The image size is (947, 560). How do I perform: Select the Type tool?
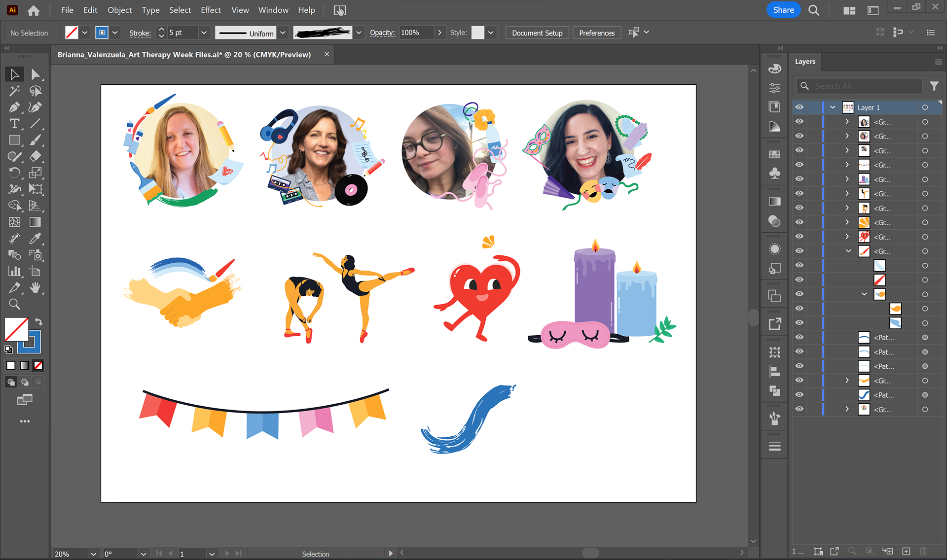coord(14,123)
